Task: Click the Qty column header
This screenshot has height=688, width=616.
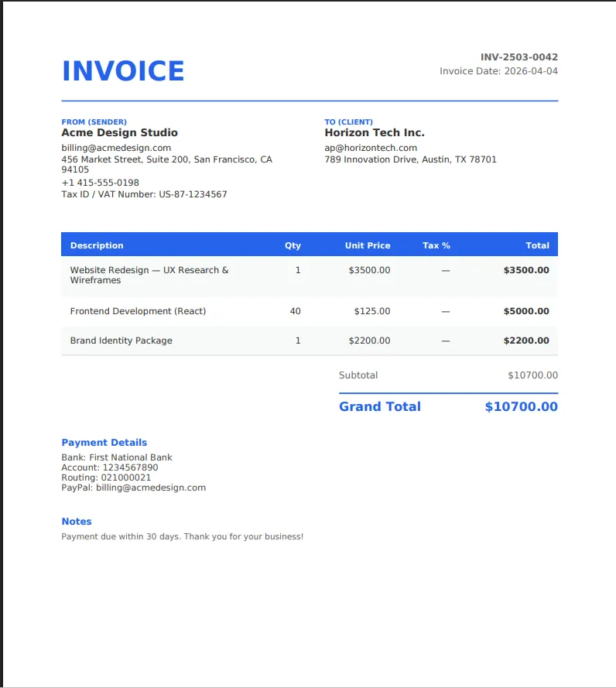Action: 293,245
